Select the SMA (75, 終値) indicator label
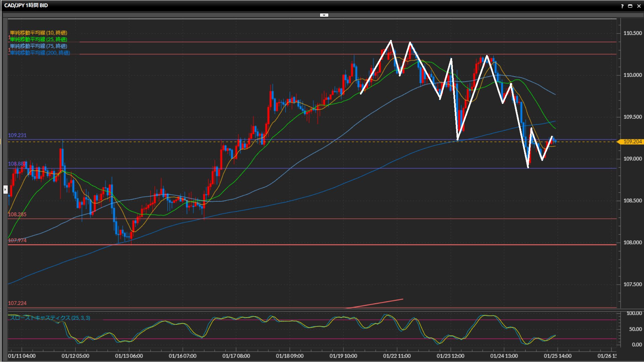This screenshot has height=362, width=644. pos(39,46)
